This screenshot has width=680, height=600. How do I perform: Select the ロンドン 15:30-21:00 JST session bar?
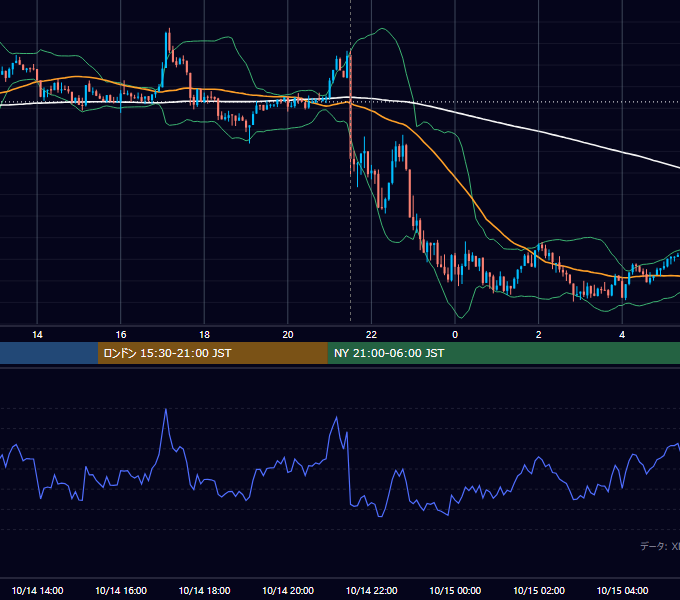coord(212,353)
